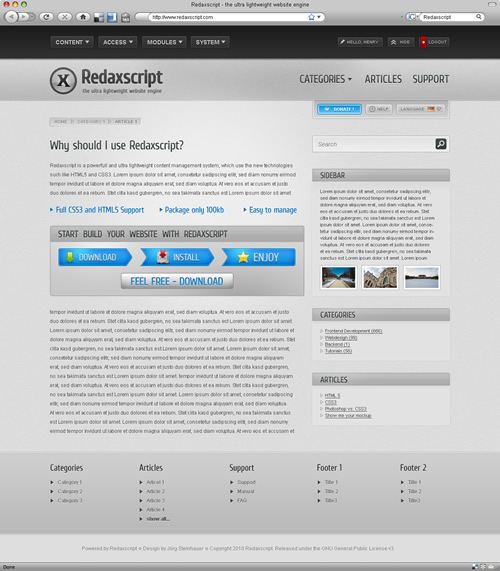Open the Google search engine selector
This screenshot has width=500, height=571.
[412, 17]
